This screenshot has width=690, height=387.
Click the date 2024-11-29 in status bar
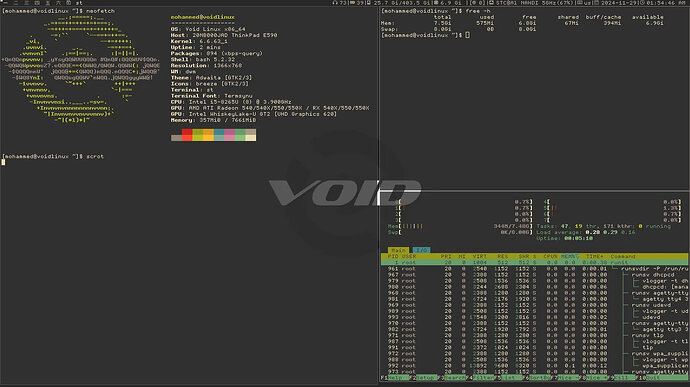pyautogui.click(x=617, y=3)
